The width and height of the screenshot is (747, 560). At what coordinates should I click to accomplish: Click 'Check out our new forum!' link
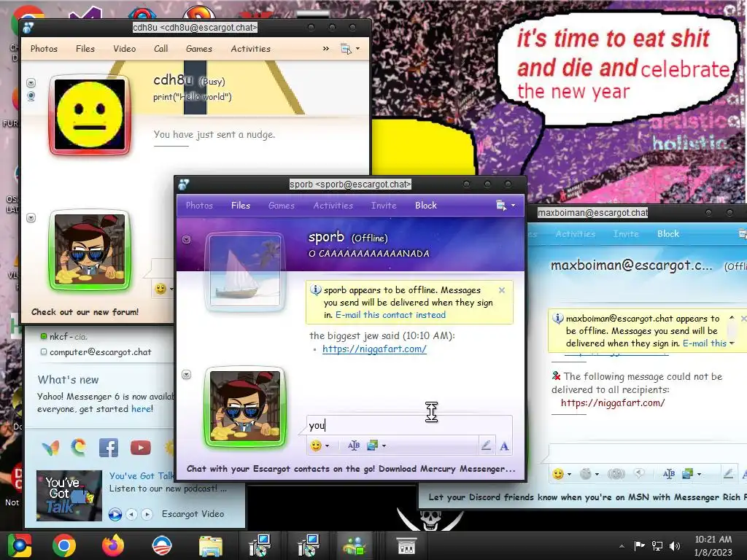click(x=85, y=312)
